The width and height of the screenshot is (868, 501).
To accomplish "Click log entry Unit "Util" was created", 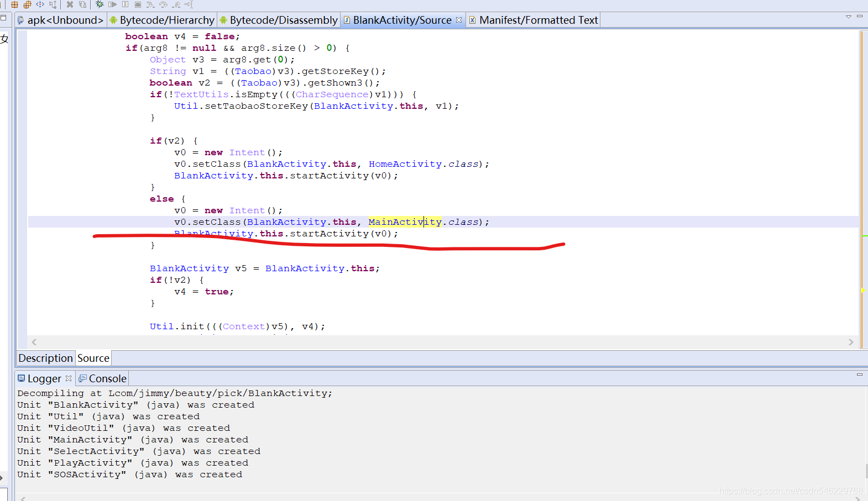I will (x=108, y=416).
